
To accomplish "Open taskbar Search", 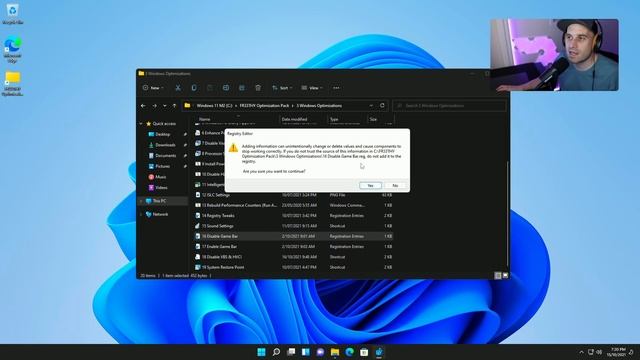I will [x=276, y=352].
